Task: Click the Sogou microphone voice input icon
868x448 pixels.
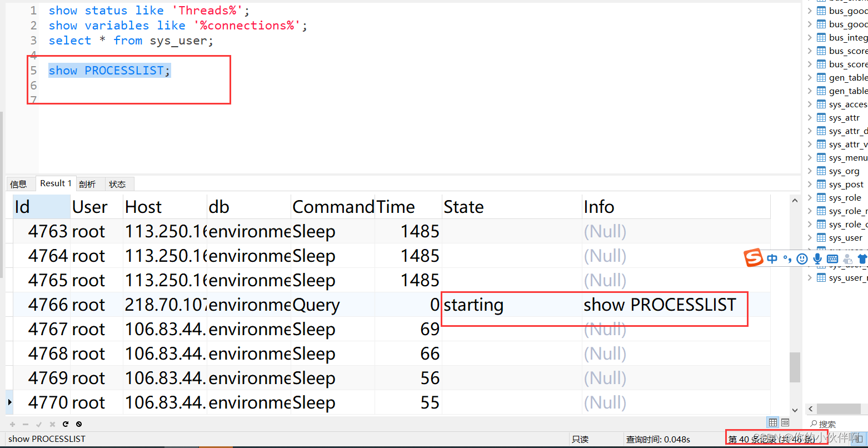Action: 817,259
